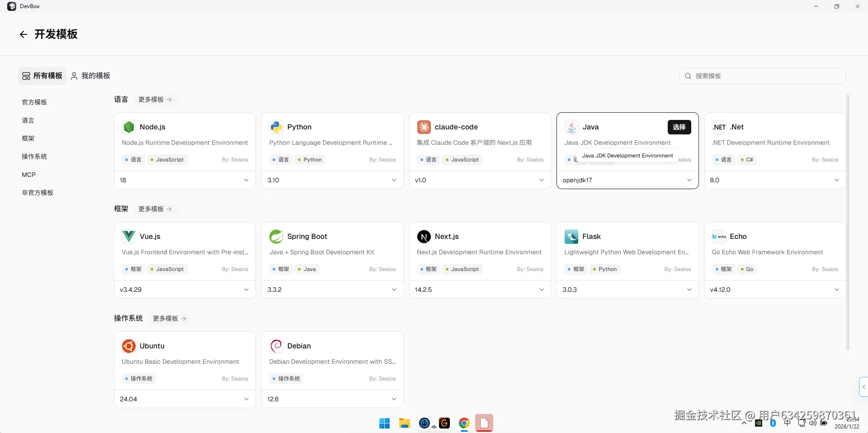This screenshot has width=868, height=433.
Task: Switch to the 所有模板 tab
Action: [x=42, y=76]
